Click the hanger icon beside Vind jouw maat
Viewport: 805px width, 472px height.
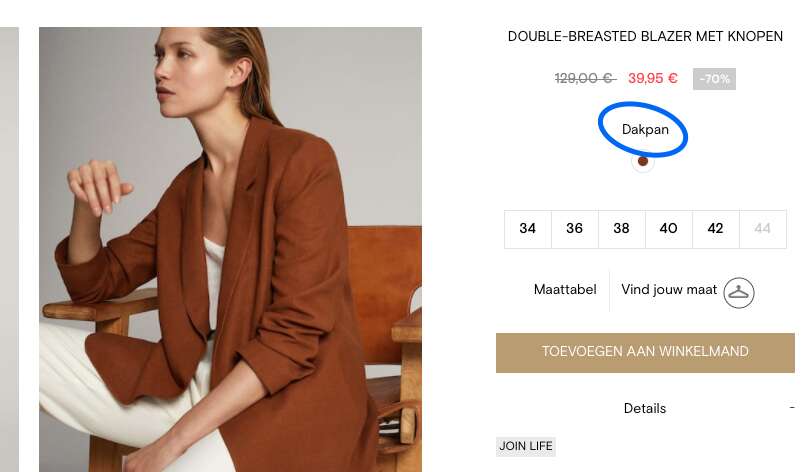[739, 293]
